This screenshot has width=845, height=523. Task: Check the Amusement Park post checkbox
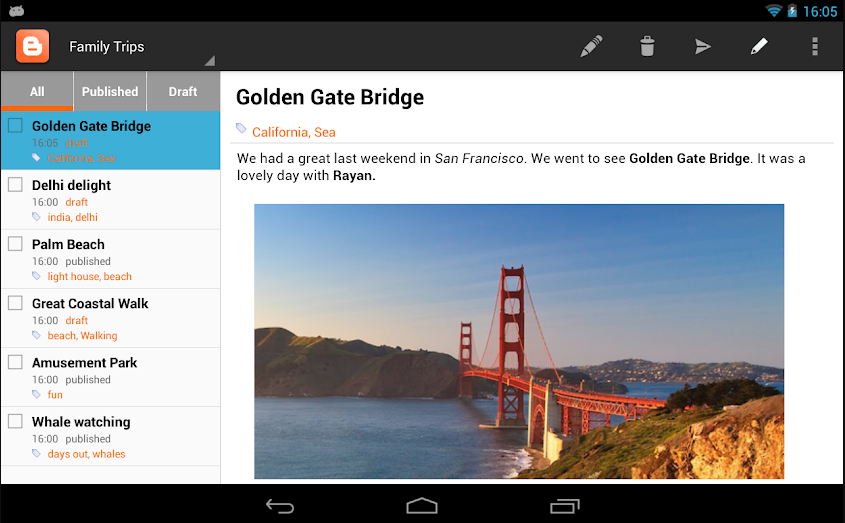15,362
